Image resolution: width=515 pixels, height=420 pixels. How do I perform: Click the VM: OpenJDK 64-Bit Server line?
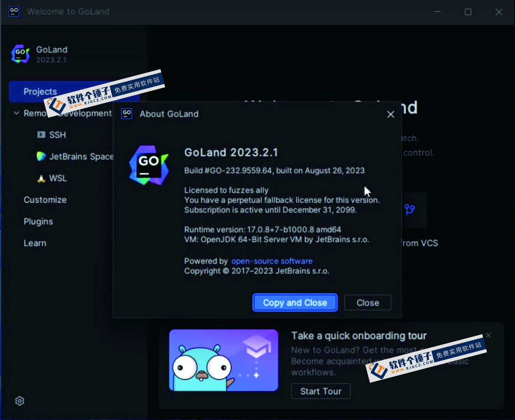(x=277, y=240)
